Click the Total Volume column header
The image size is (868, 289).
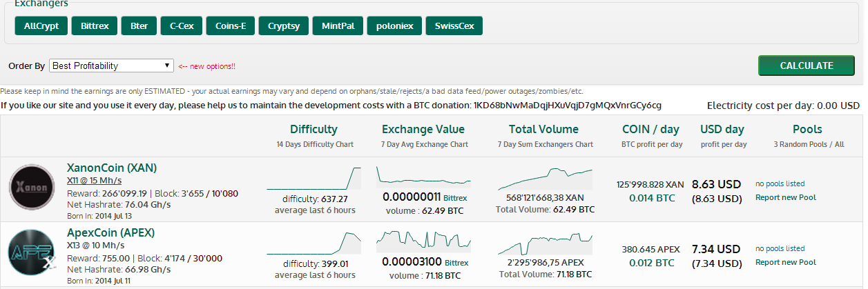coord(543,129)
